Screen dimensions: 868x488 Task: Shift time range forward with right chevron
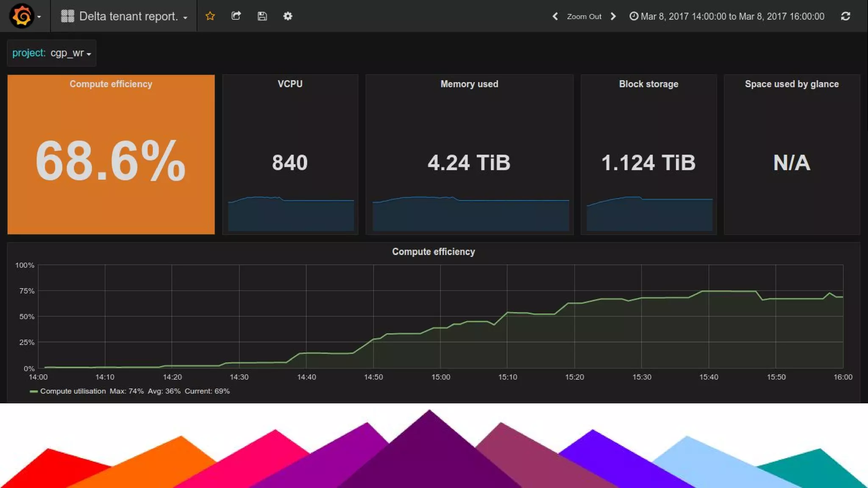(x=613, y=16)
